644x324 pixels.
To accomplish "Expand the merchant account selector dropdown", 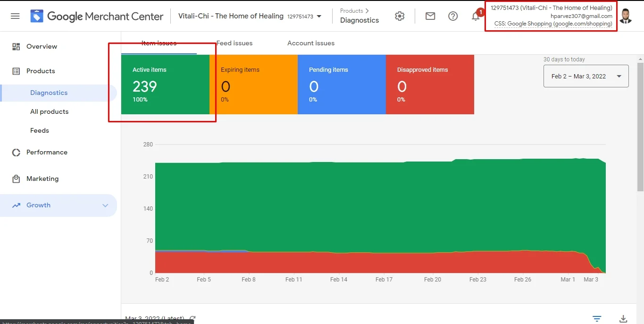I will (319, 16).
